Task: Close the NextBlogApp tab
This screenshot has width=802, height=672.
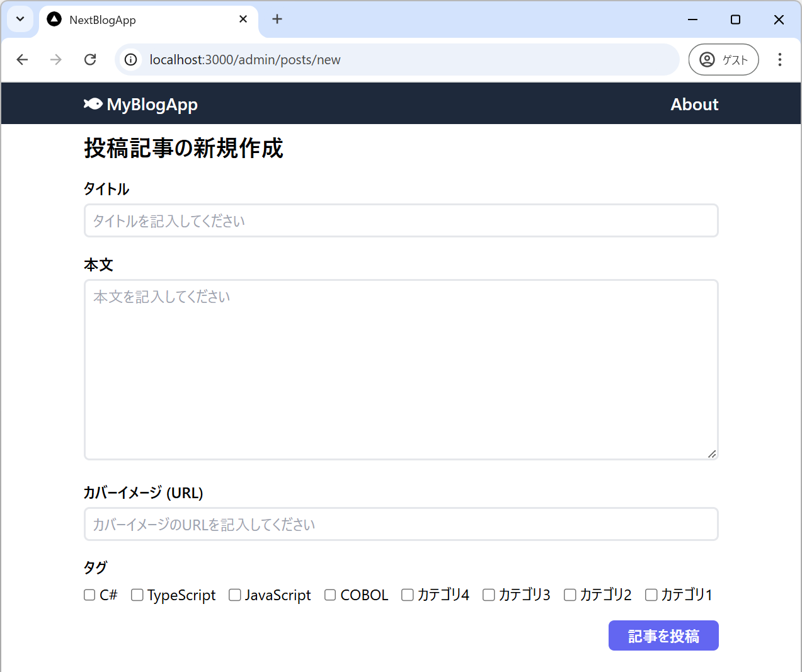Action: (x=243, y=20)
